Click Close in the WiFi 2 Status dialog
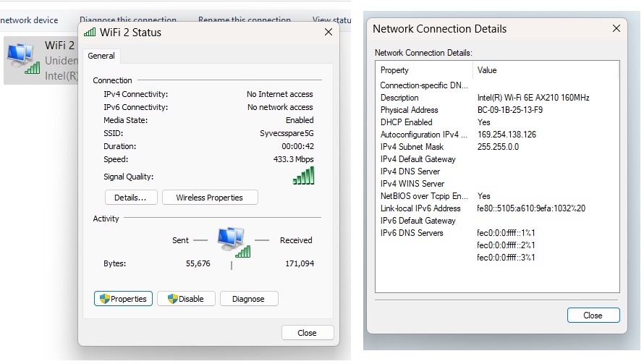 coord(307,333)
